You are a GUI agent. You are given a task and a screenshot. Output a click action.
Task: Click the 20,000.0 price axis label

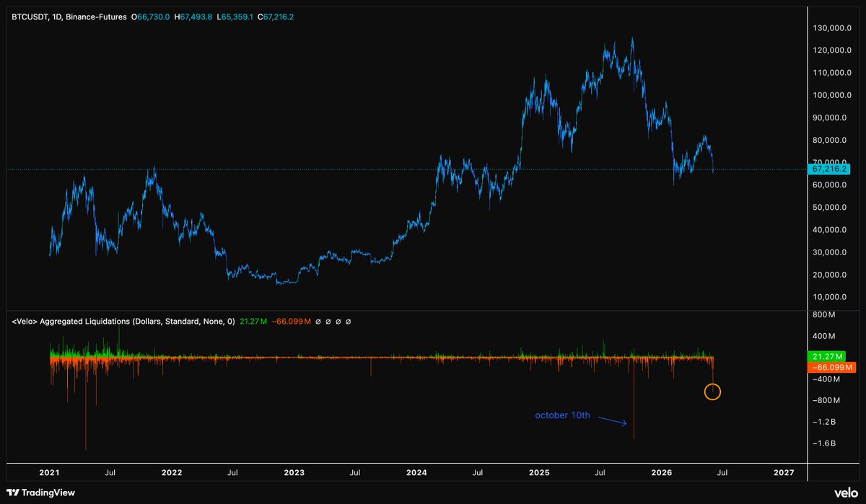tap(829, 275)
